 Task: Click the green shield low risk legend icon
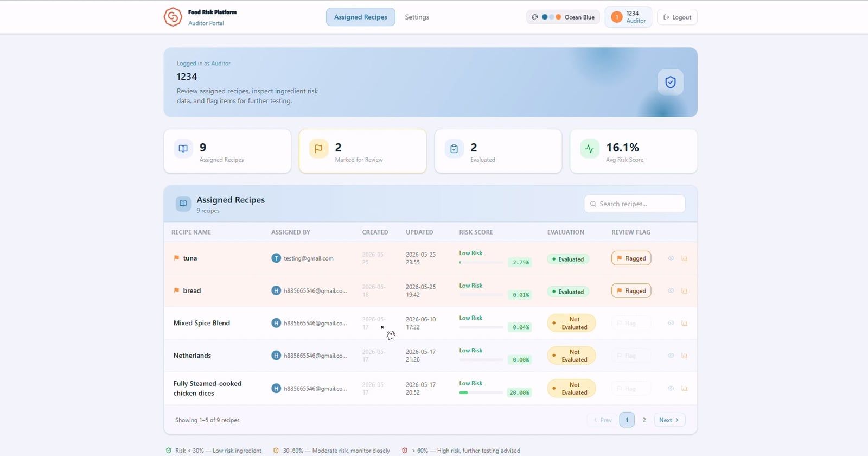[x=168, y=451]
